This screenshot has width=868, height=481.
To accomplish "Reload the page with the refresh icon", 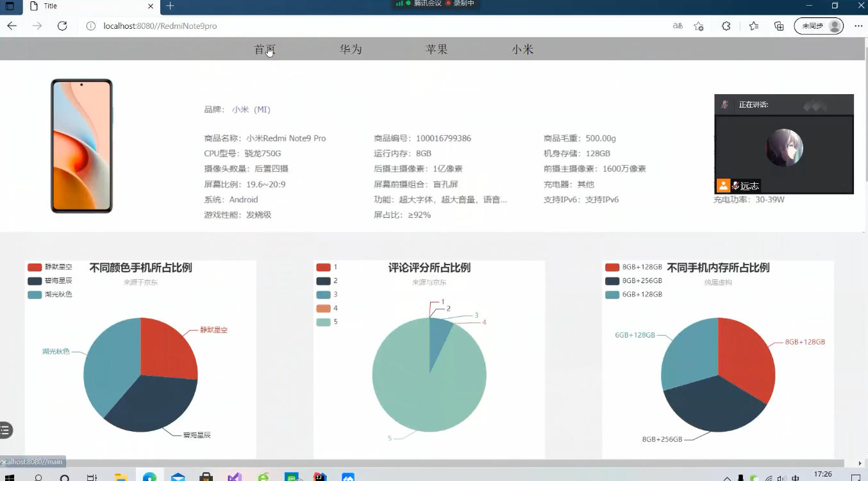I will [x=62, y=26].
